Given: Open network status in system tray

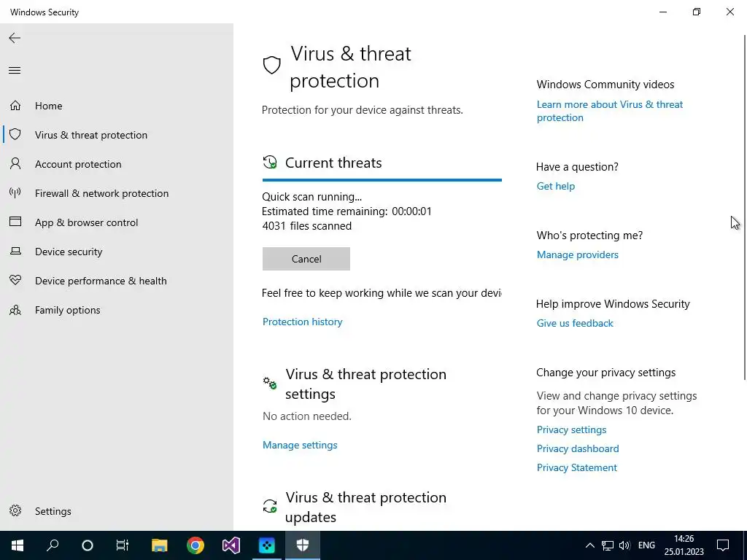Looking at the screenshot, I should pos(608,545).
